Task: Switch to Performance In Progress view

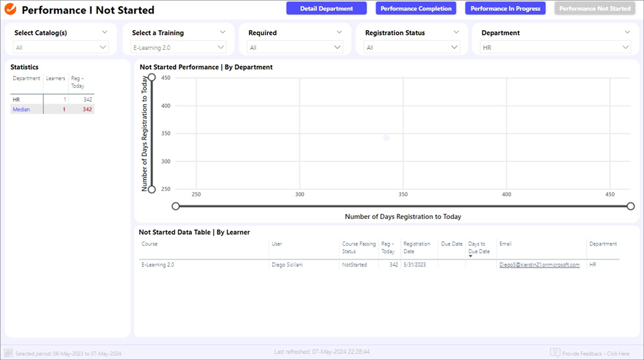Action: pyautogui.click(x=506, y=9)
